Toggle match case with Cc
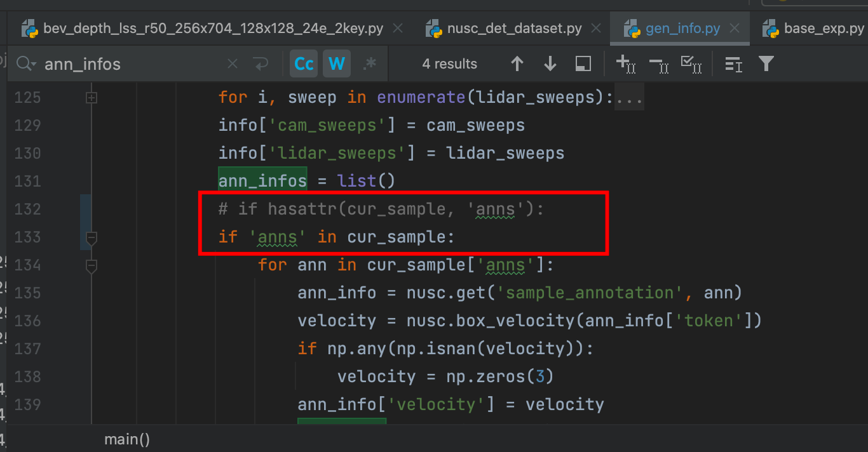Image resolution: width=868 pixels, height=452 pixels. (303, 63)
